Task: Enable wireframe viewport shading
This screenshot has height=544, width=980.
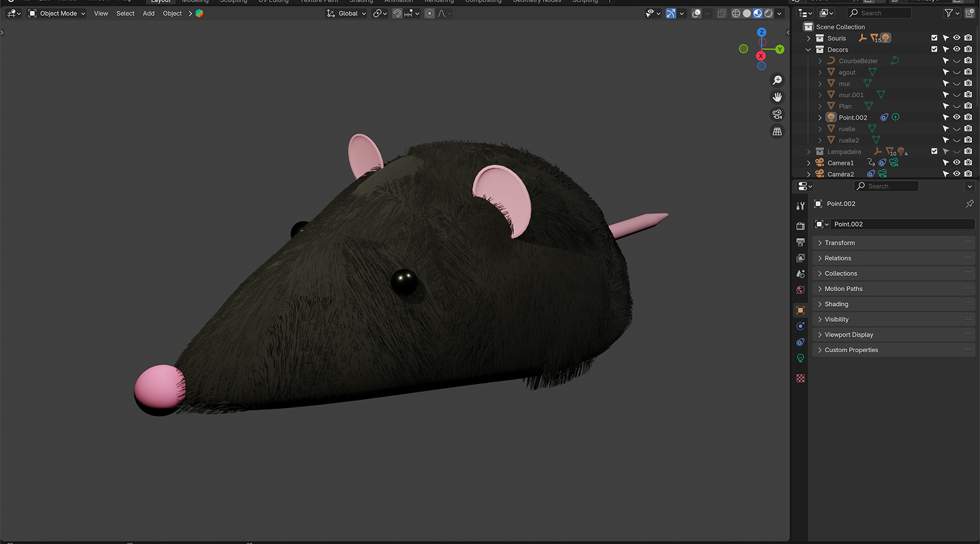Action: (x=736, y=14)
